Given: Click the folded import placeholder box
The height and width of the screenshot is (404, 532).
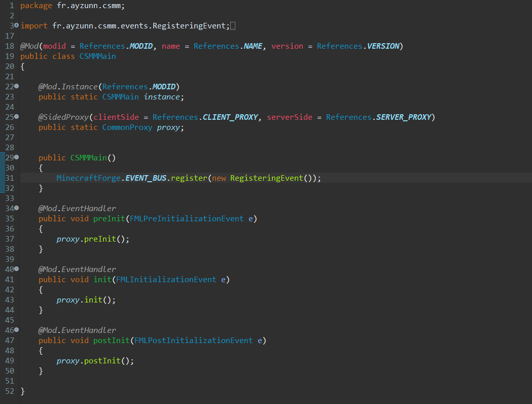Looking at the screenshot, I should pos(233,26).
